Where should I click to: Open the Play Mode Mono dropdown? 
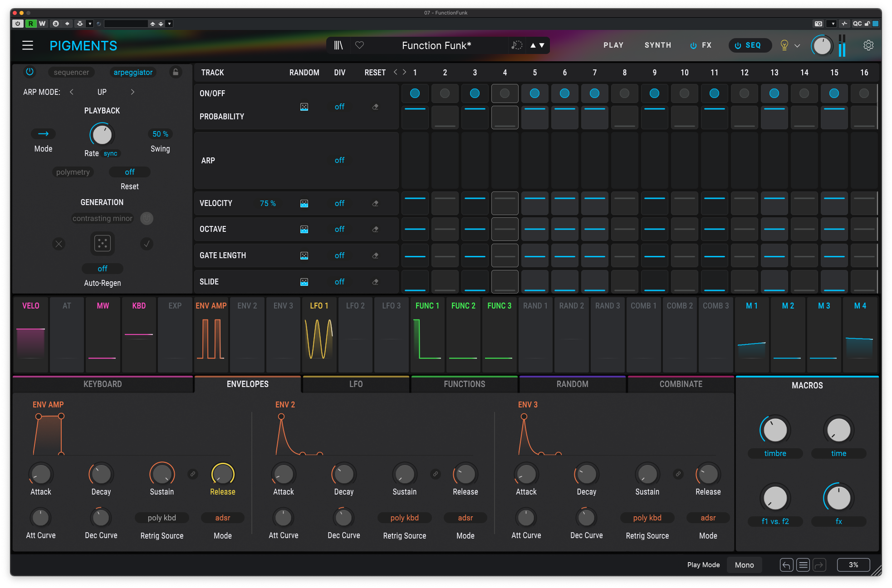744,565
